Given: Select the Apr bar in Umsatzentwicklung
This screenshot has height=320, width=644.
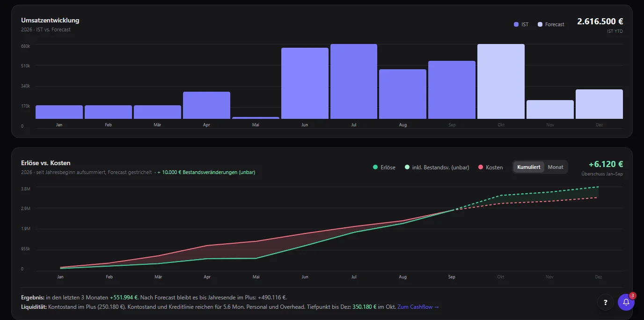Looking at the screenshot, I should pos(206,105).
